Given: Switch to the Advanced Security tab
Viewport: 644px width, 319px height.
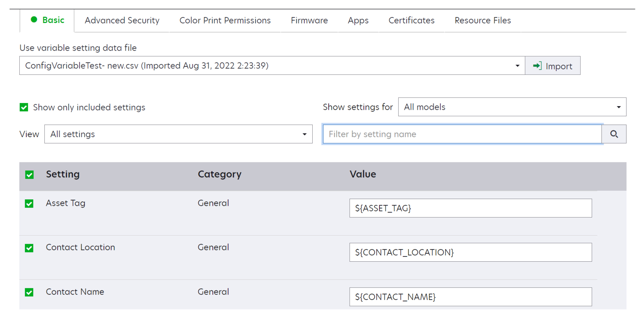Looking at the screenshot, I should 122,20.
